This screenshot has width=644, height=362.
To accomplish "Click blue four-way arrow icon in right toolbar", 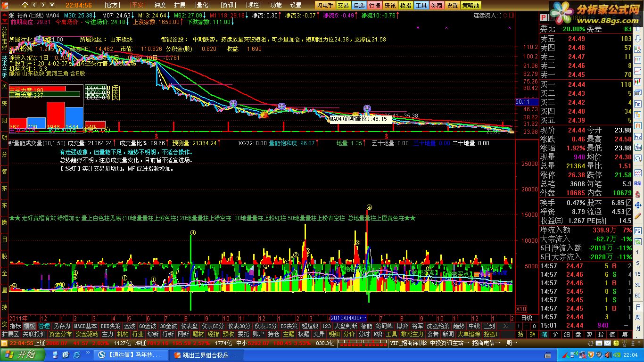I will click(x=638, y=206).
